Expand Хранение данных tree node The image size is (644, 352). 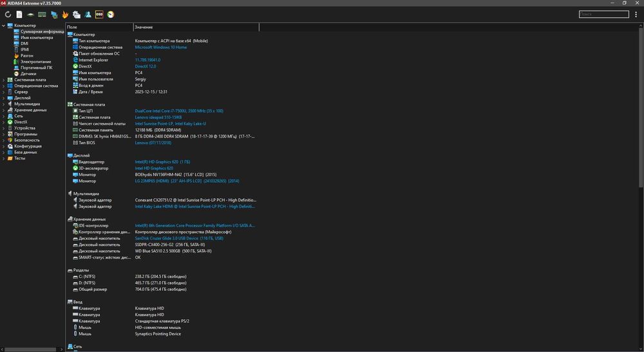(4, 110)
